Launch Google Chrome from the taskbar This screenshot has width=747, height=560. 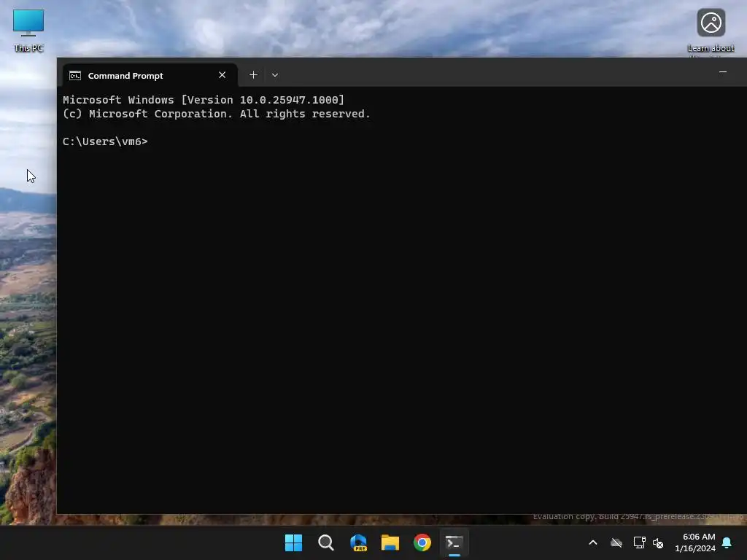click(x=422, y=542)
